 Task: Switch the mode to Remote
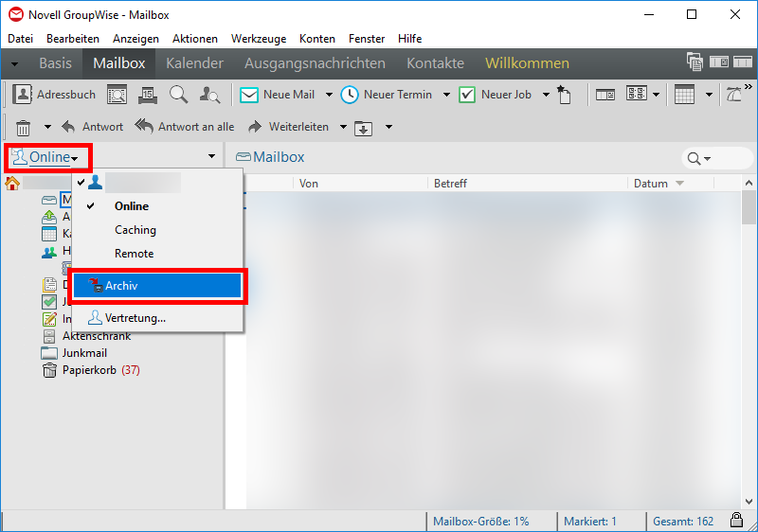point(157,254)
